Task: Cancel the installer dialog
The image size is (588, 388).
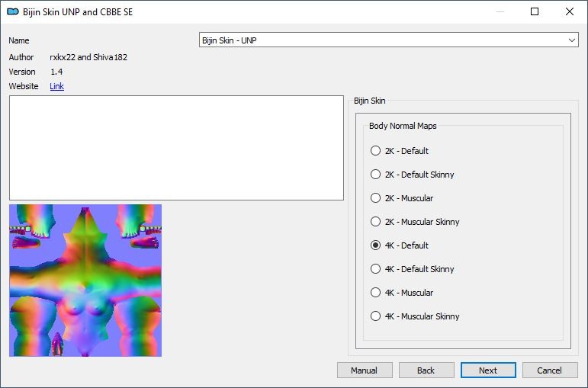Action: tap(550, 370)
